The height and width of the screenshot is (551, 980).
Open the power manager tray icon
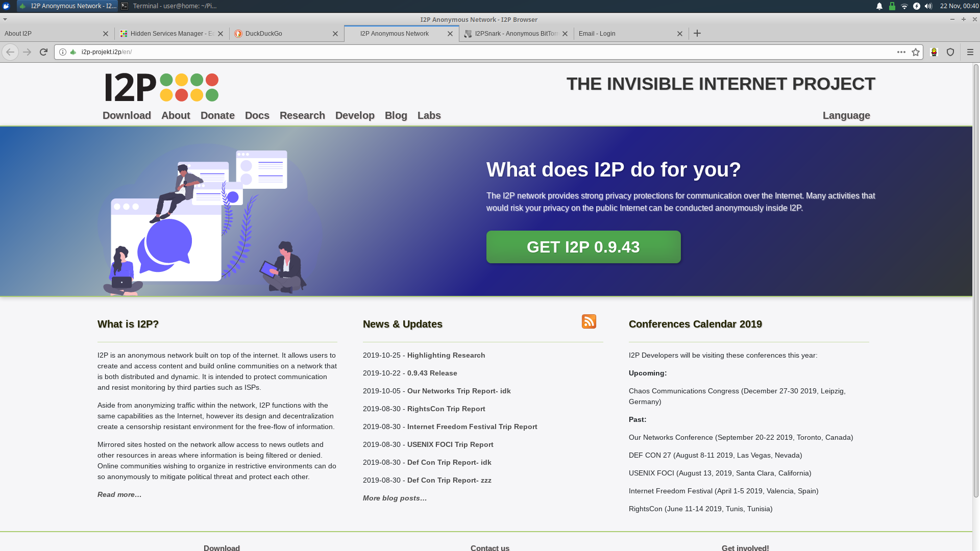(917, 6)
